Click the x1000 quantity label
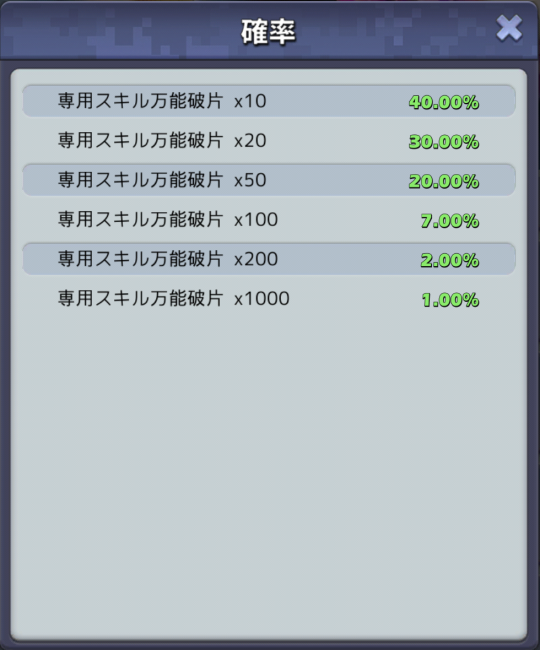The image size is (540, 650). coord(262,299)
